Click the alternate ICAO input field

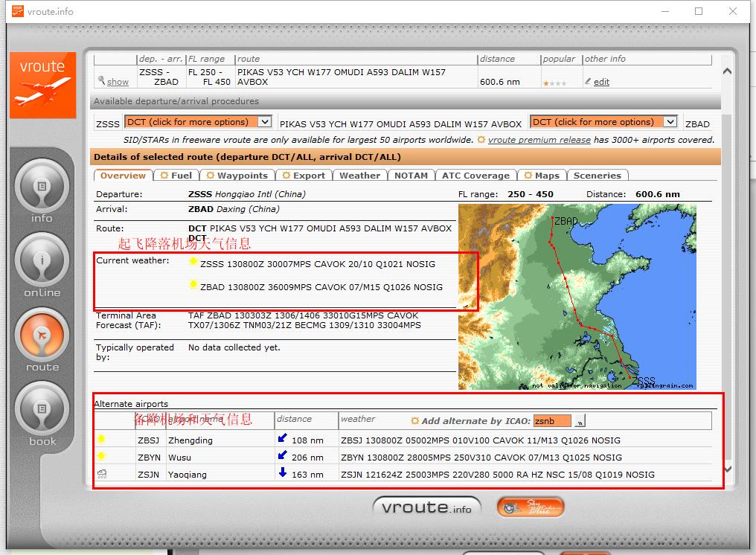tap(551, 421)
